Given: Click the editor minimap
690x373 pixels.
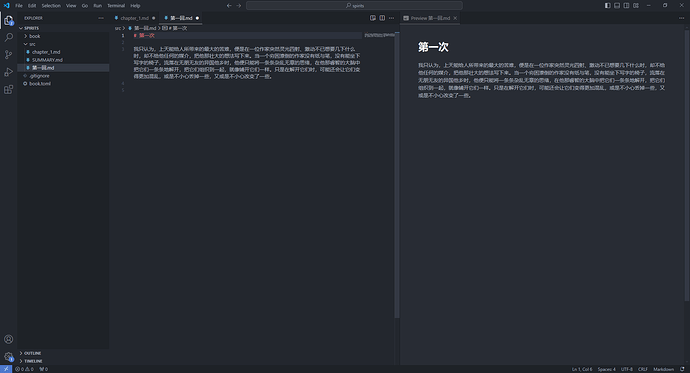Looking at the screenshot, I should 379,35.
